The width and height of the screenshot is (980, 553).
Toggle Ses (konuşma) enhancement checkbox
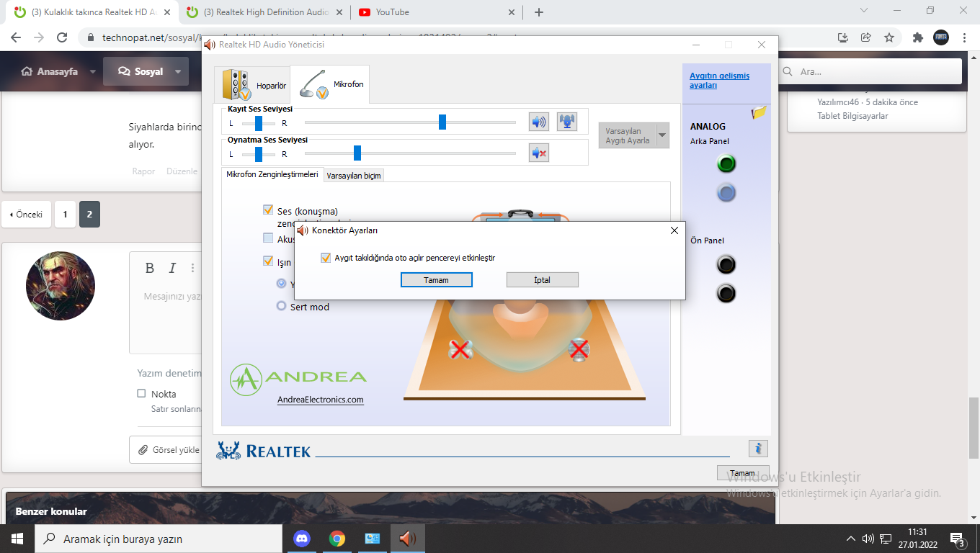268,210
